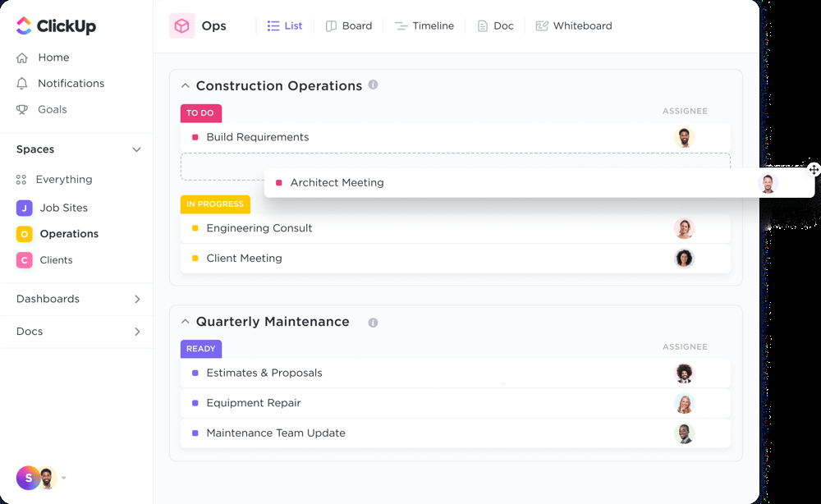Screen dimensions: 821x504
Task: Select the Operations space icon
Action: pyautogui.click(x=24, y=234)
